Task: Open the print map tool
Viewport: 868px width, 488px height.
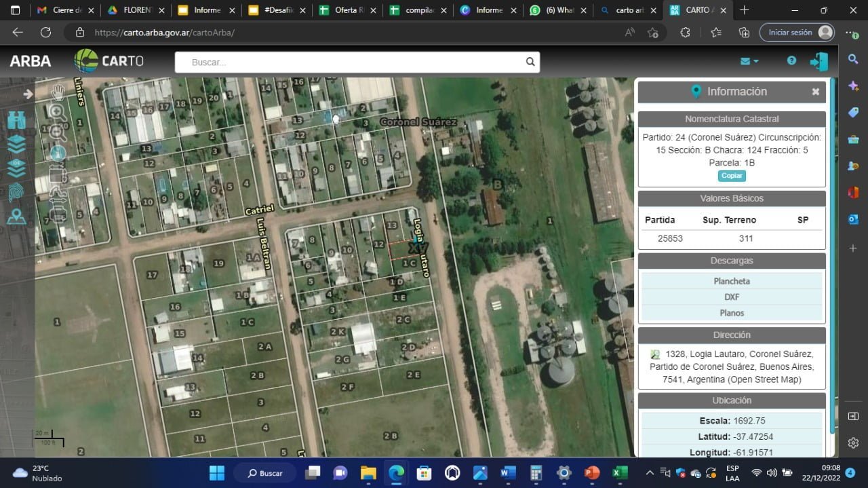Action: pyautogui.click(x=58, y=213)
